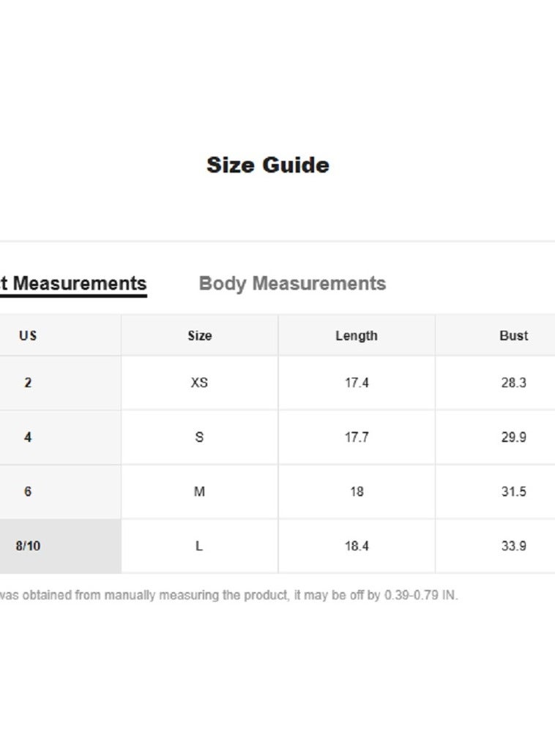Screen dimensions: 555x756
Task: Click the S size cell
Action: pos(199,438)
